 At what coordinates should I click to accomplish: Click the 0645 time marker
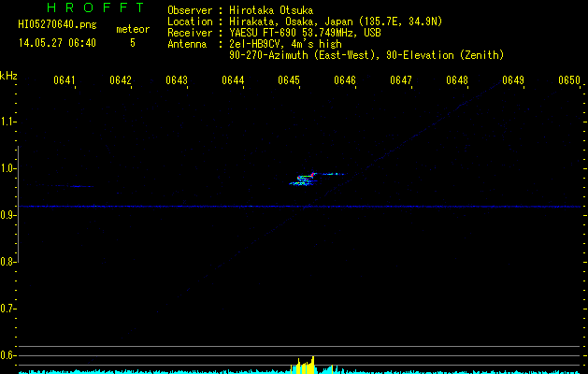(x=289, y=80)
